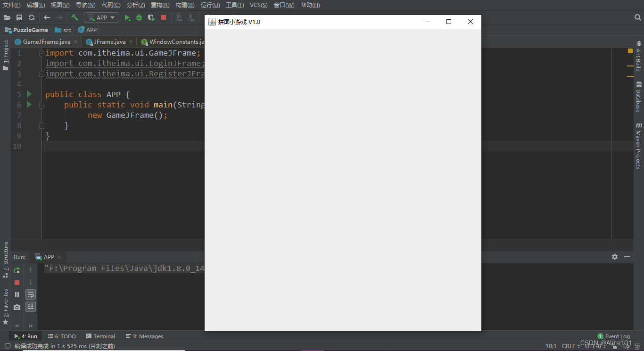644x351 pixels.
Task: Toggle the 7: Structure tool window
Action: (5, 260)
